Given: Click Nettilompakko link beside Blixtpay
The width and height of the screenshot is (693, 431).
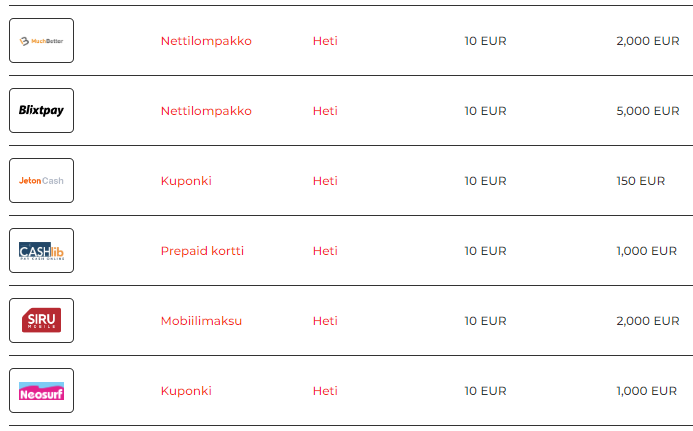Looking at the screenshot, I should [206, 111].
